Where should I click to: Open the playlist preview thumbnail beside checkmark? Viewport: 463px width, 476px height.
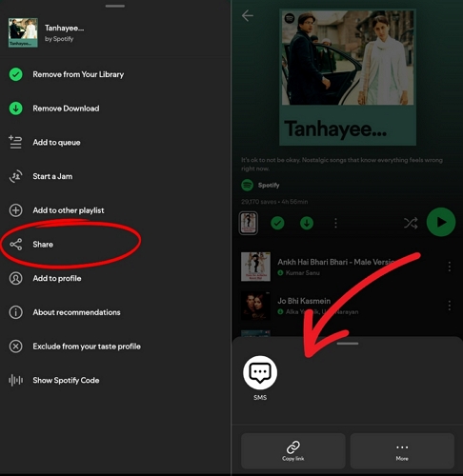[249, 223]
